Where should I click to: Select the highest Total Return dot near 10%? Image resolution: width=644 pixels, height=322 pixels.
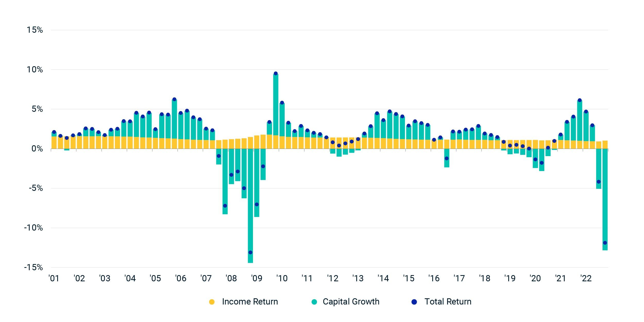point(276,73)
